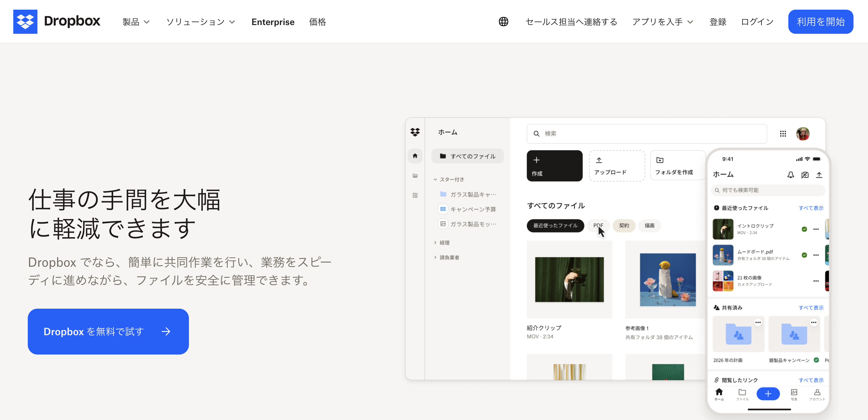Click すべて表示 beside 共有済み
The height and width of the screenshot is (420, 868).
[x=811, y=307]
